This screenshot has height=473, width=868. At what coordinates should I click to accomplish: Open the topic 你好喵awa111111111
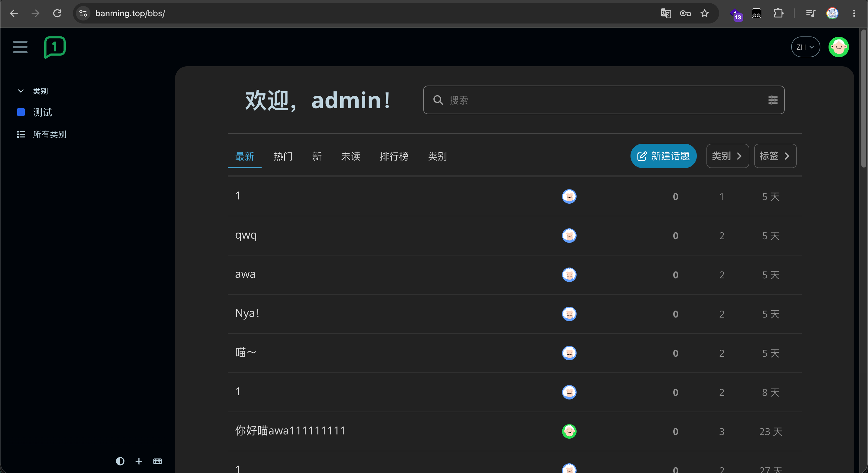[x=290, y=431]
